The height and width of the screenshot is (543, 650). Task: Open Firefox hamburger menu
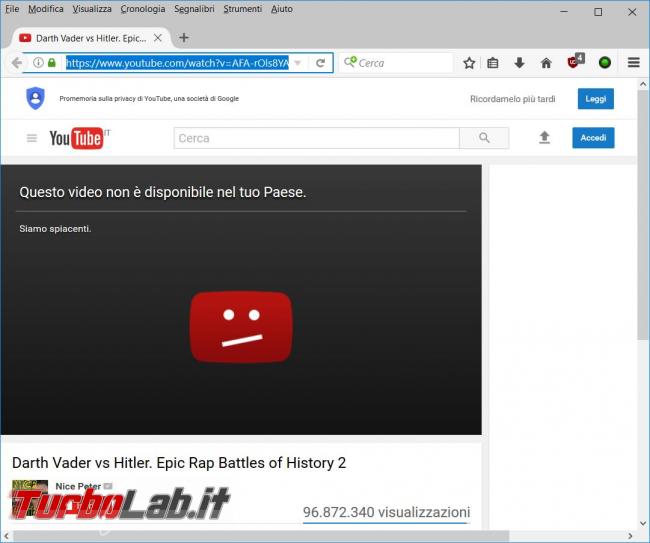click(x=633, y=63)
